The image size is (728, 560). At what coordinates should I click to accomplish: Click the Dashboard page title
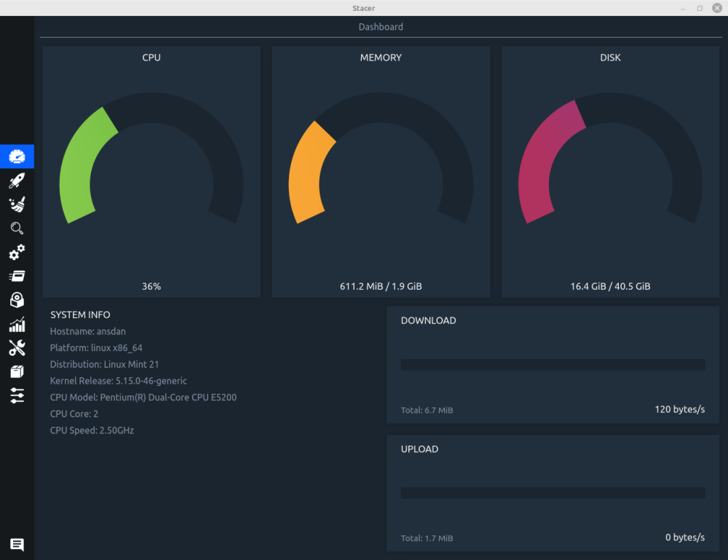[x=380, y=27]
